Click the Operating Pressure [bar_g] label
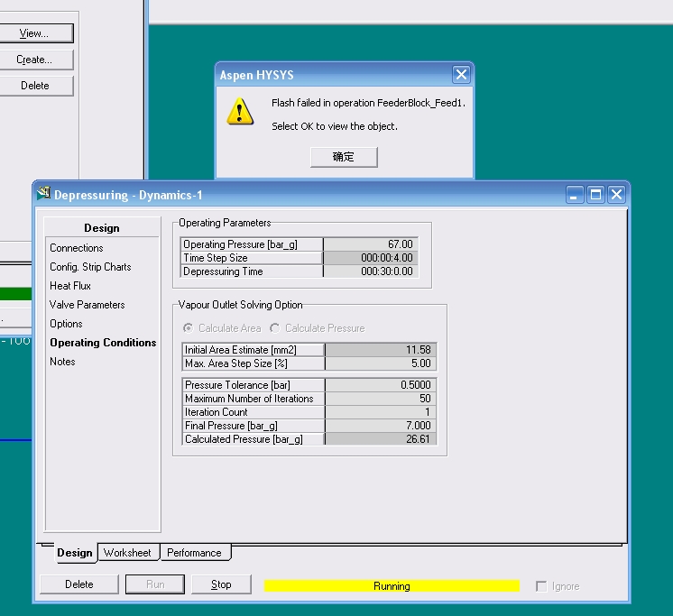Viewport: 673px width, 616px height. (x=240, y=244)
